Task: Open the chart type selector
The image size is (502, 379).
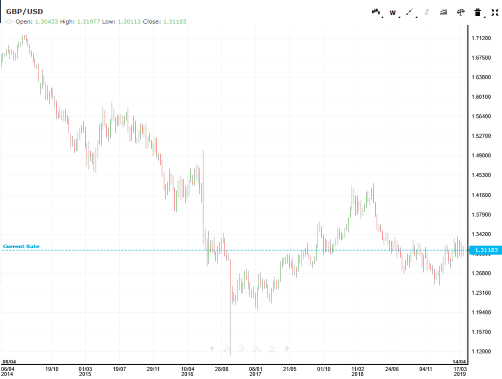Action: coord(376,12)
